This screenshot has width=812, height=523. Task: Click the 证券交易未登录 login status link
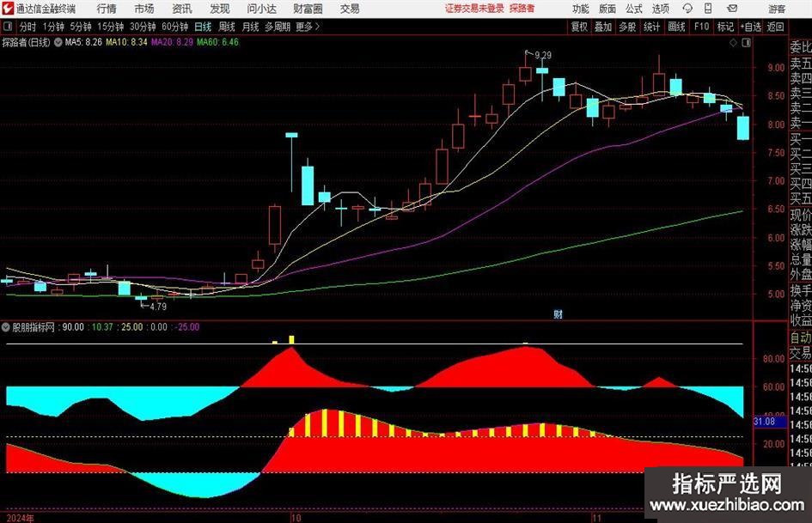point(474,9)
